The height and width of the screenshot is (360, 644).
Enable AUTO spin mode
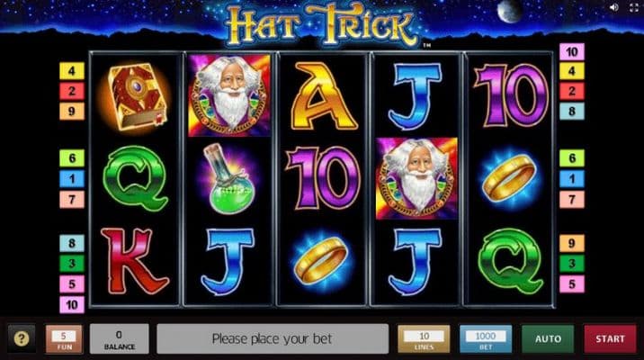pos(548,338)
